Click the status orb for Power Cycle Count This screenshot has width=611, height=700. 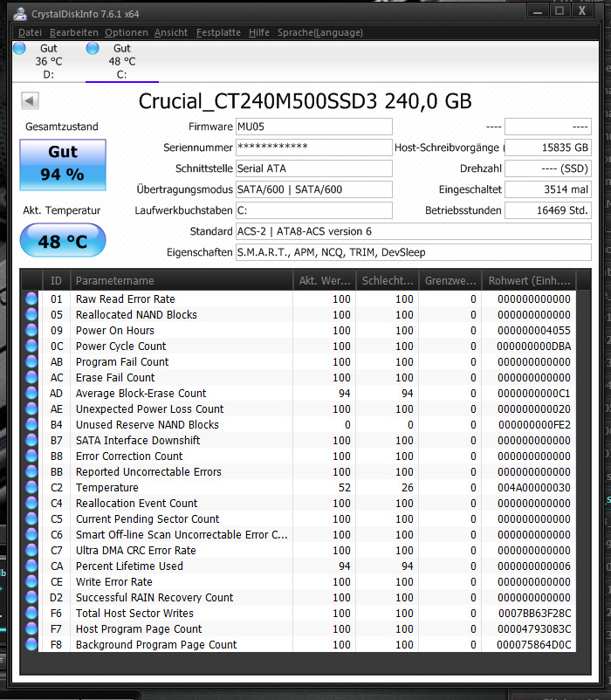[x=31, y=346]
